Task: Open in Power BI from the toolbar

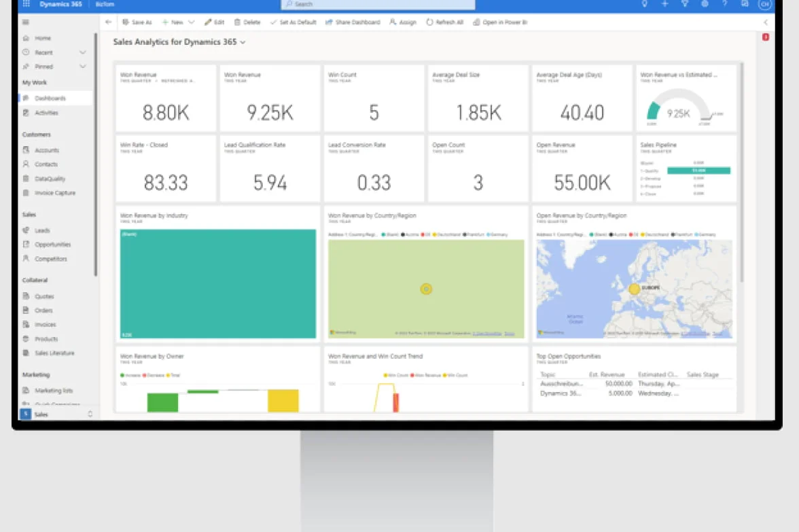Action: point(501,22)
